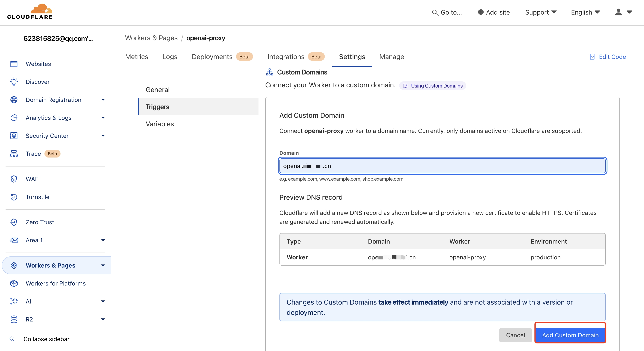This screenshot has height=351, width=644.
Task: Open the Deployments tab
Action: (222, 57)
